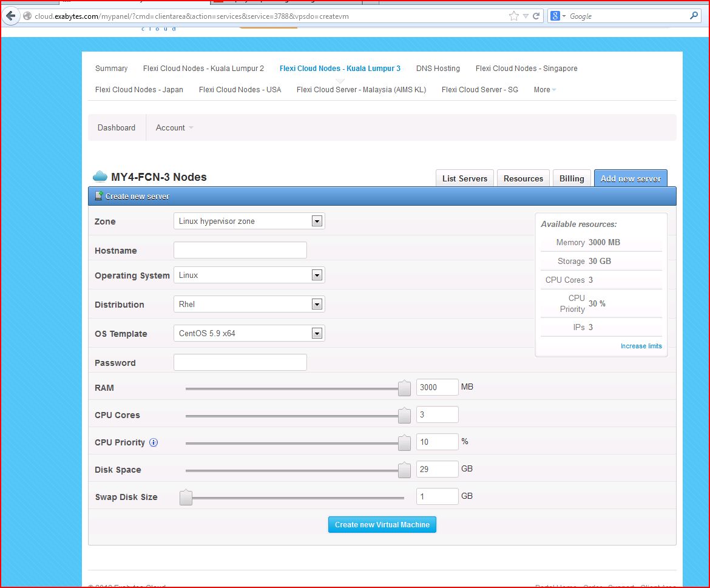Viewport: 710px width, 588px height.
Task: Open DNS Hosting section
Action: (438, 69)
